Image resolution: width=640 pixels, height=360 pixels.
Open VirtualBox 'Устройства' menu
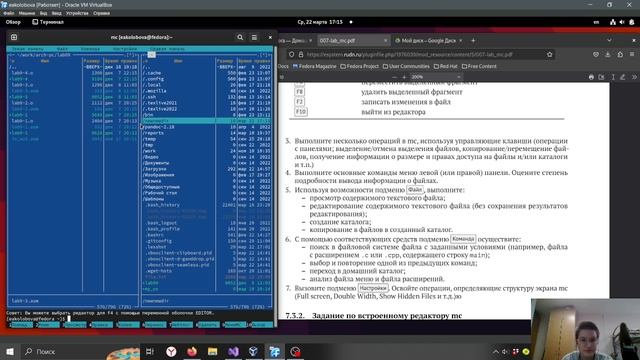pos(77,13)
